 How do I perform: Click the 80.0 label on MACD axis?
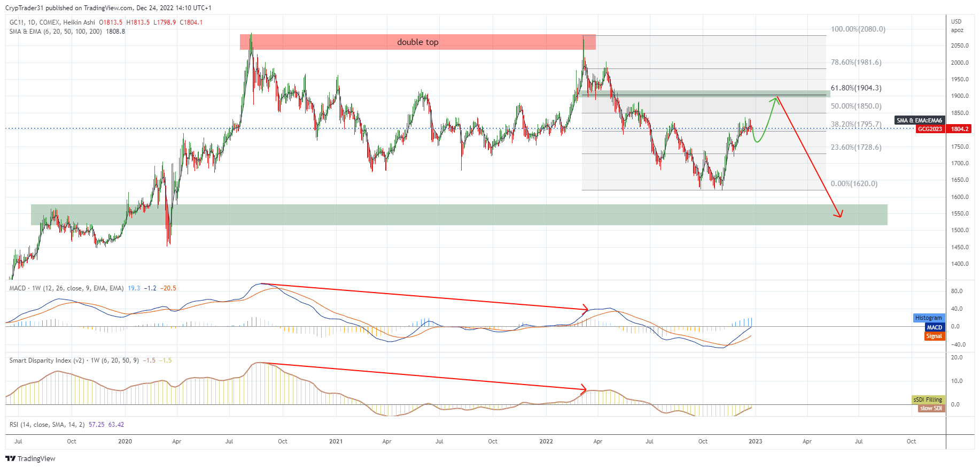[956, 291]
